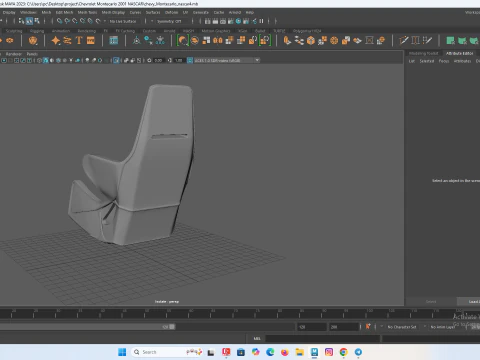Select the pencil draw tool shelf icon
Screen dimensions: 480x360
[x=404, y=41]
